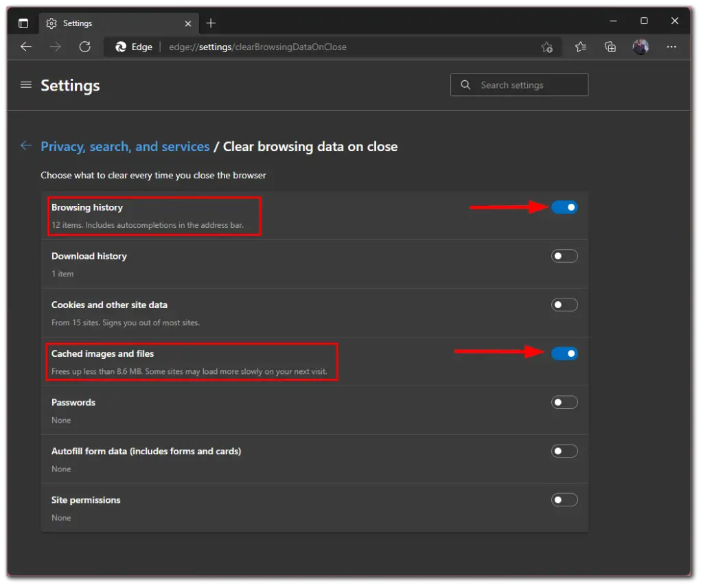Open the Collections panel icon
The image size is (703, 588).
click(x=610, y=47)
